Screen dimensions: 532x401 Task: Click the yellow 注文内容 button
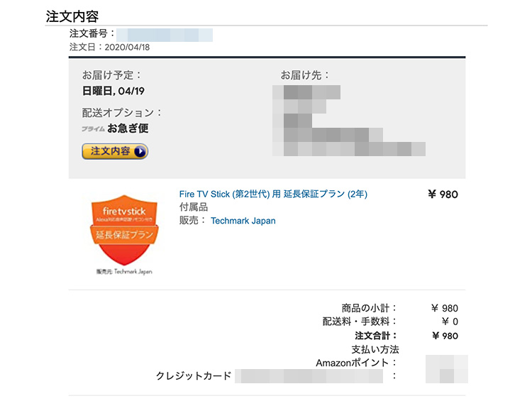(x=115, y=151)
